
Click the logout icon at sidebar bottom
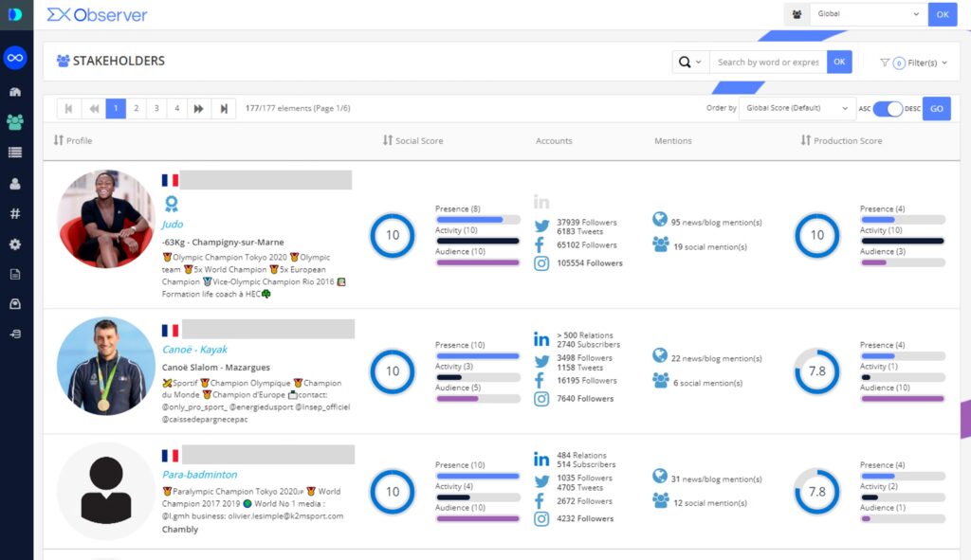[x=15, y=334]
